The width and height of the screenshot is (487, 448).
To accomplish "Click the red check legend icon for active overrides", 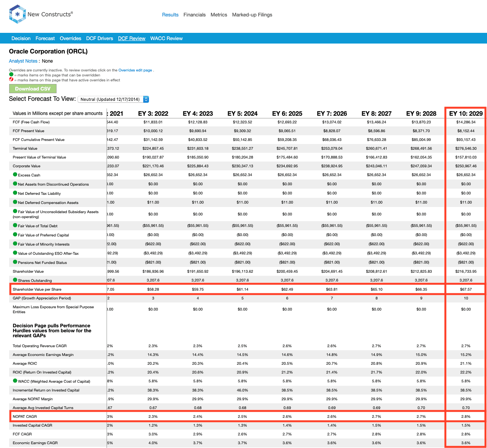I will 11,79.
